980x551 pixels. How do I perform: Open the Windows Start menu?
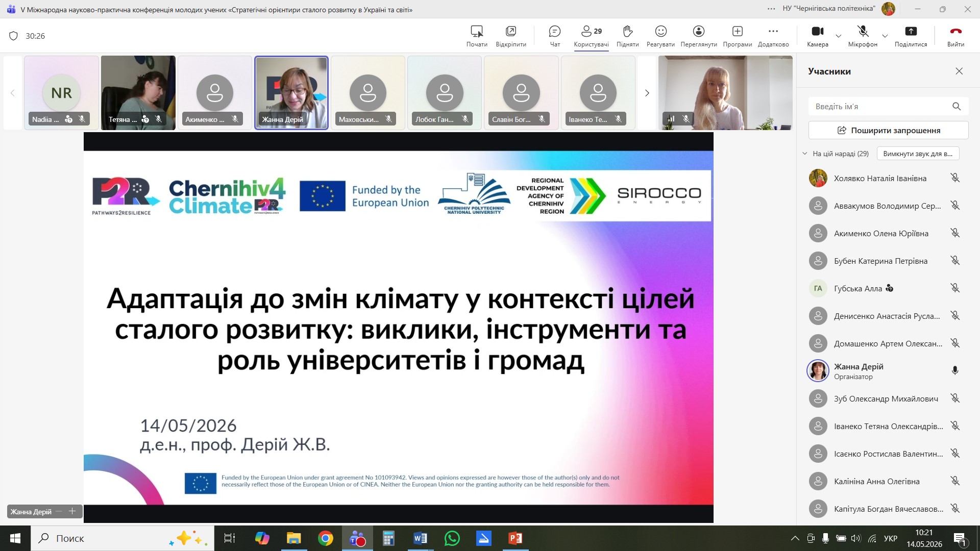point(15,538)
